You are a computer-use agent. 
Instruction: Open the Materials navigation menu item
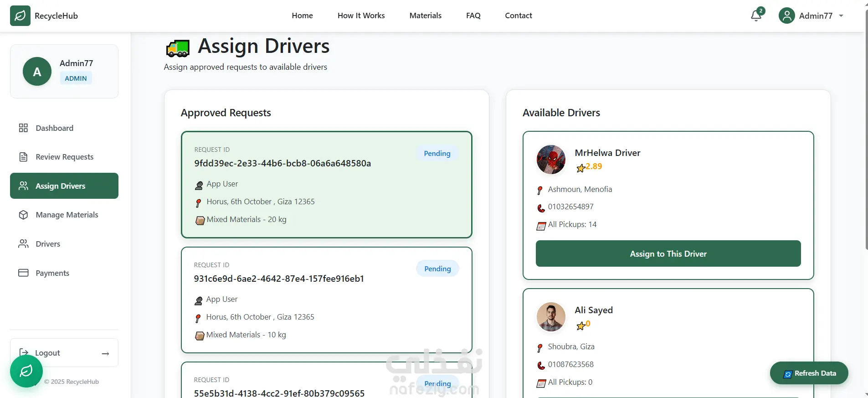point(425,16)
